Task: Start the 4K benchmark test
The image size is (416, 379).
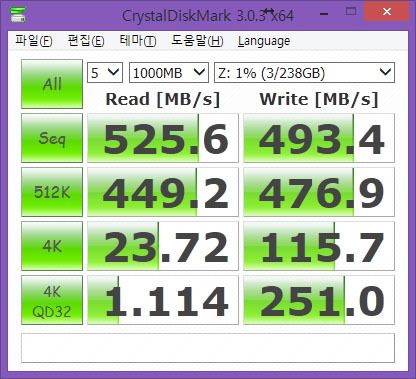Action: tap(52, 246)
